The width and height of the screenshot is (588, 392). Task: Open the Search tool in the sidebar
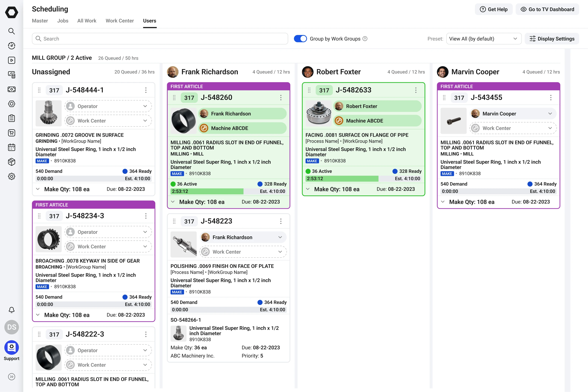(12, 31)
